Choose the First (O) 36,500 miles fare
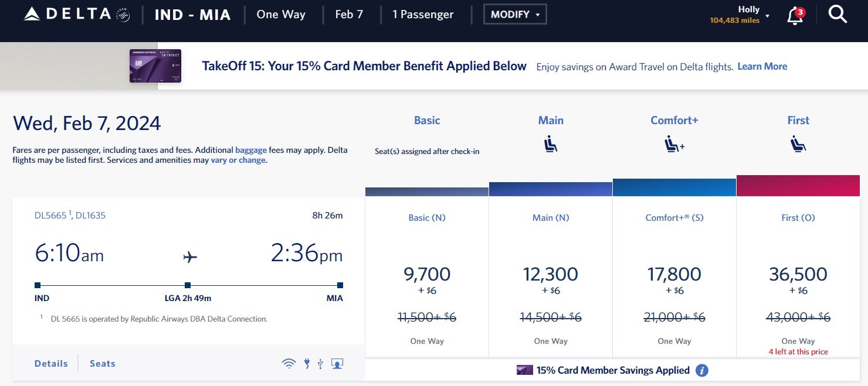 pyautogui.click(x=798, y=274)
